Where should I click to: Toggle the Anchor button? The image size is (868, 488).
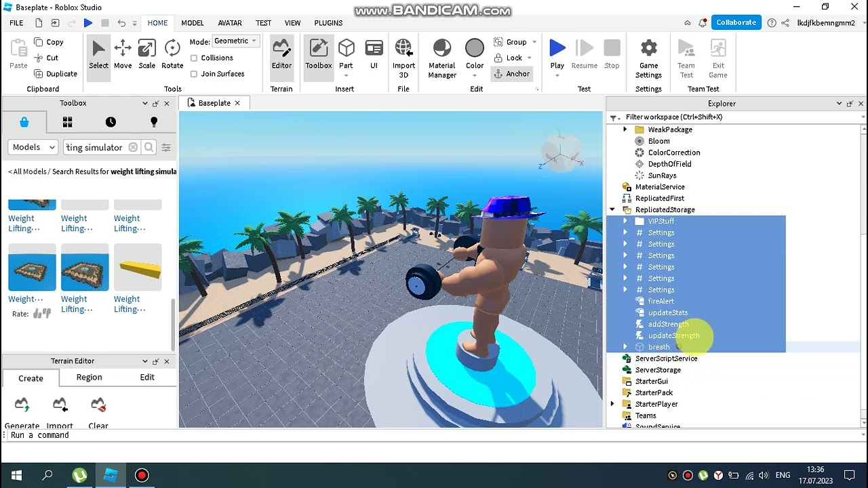tap(511, 74)
